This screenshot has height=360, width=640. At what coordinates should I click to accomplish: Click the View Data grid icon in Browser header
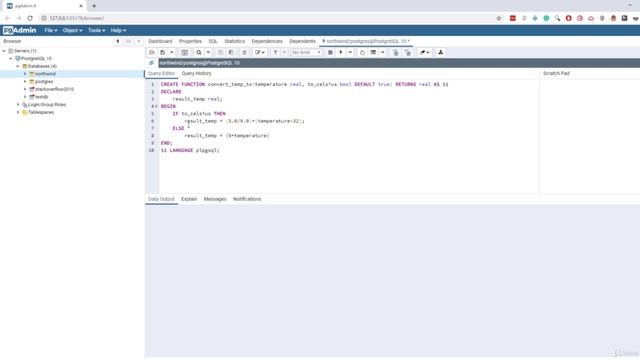tap(128, 41)
